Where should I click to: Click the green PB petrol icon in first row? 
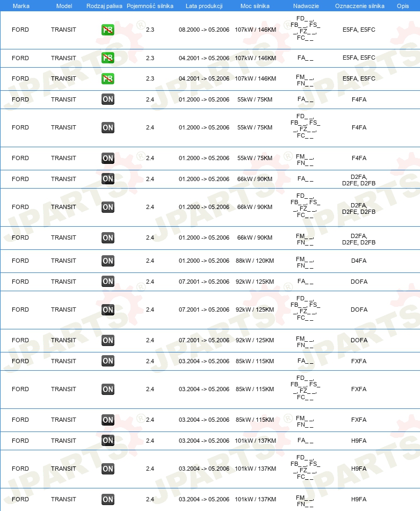[108, 30]
